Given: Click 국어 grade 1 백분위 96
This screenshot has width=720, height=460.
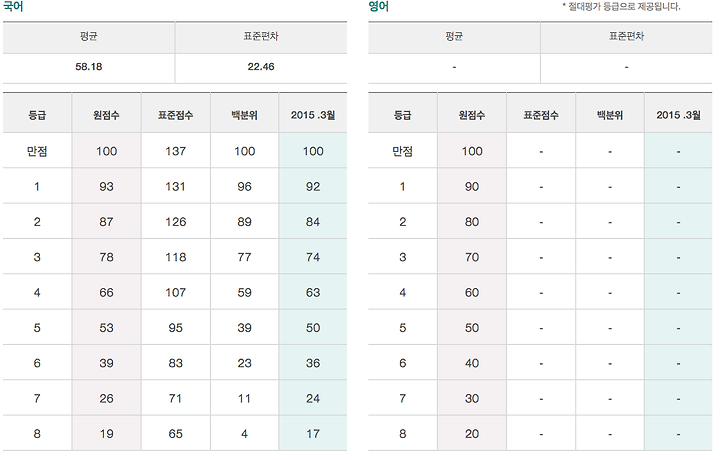Looking at the screenshot, I should click(244, 186).
